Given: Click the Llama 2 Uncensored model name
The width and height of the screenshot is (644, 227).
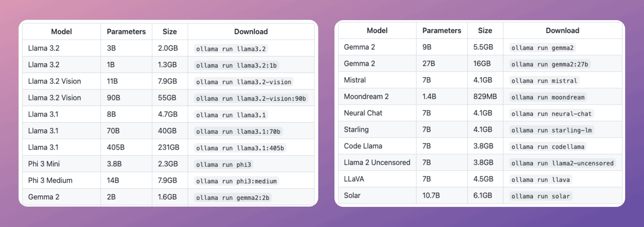Looking at the screenshot, I should pyautogui.click(x=377, y=162).
